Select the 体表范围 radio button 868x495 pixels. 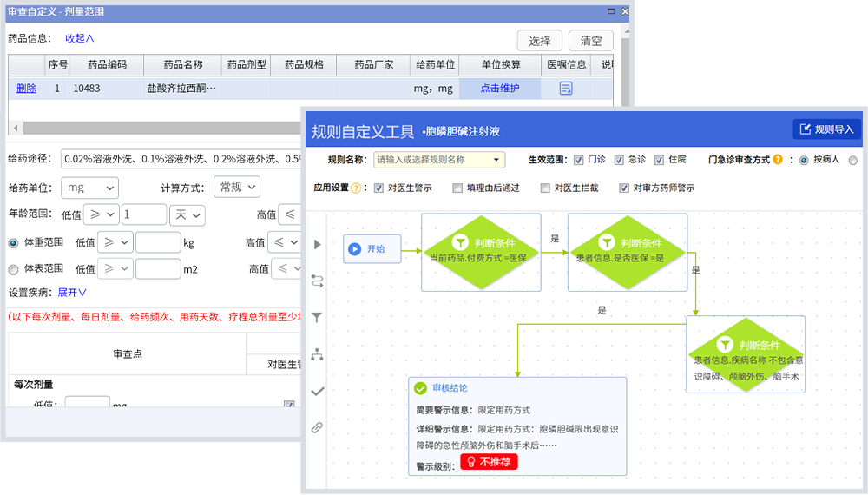click(x=13, y=269)
